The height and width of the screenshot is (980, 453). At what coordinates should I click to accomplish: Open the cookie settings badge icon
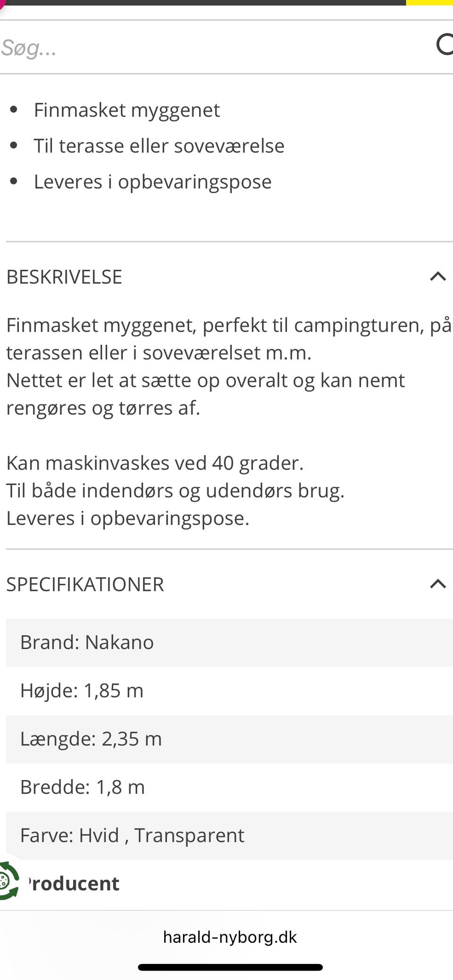pos(8,880)
